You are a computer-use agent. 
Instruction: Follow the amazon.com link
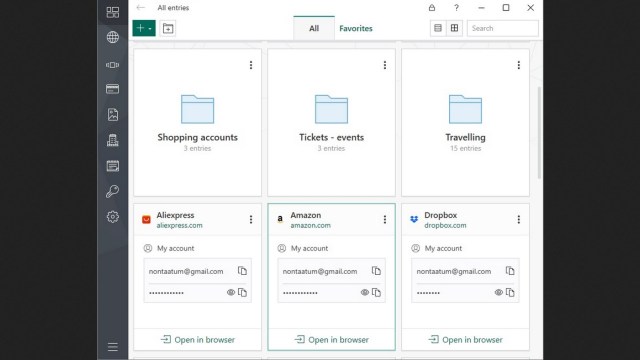[311, 225]
